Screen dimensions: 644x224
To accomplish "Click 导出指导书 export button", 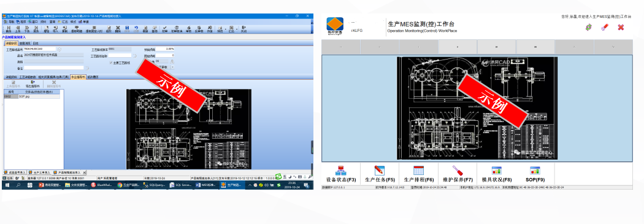I will (33, 84).
